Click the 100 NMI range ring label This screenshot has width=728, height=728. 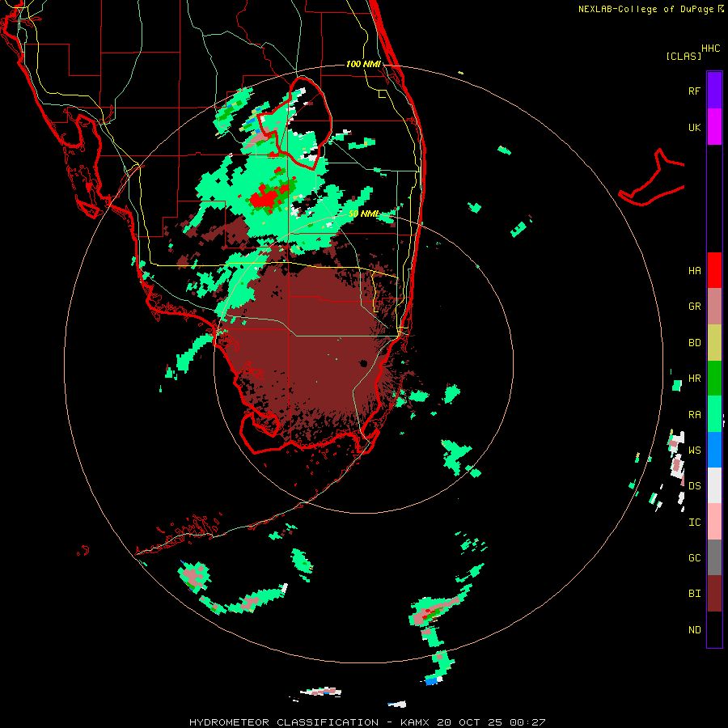point(363,64)
